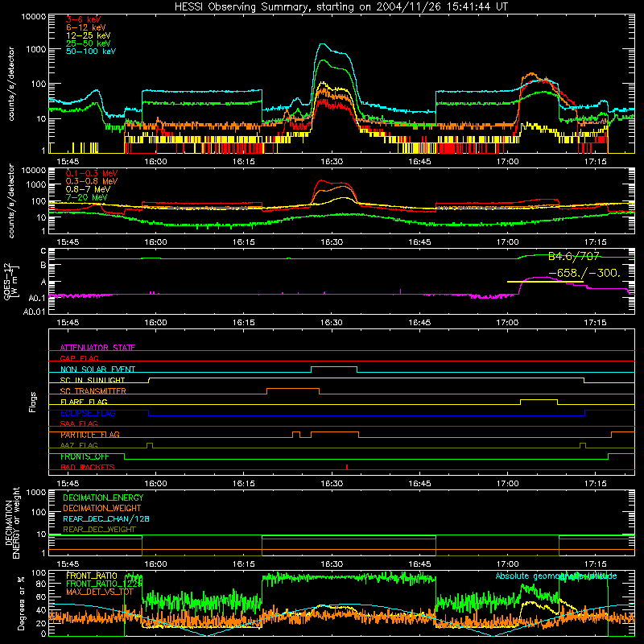Select the orange 6-12 keV legend label

coord(85,27)
